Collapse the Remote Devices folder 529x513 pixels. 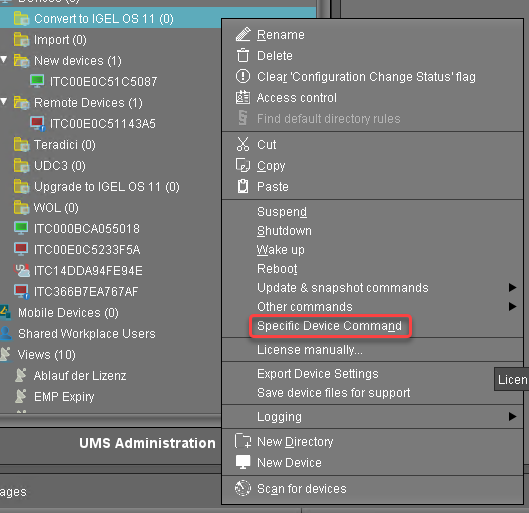[4, 101]
